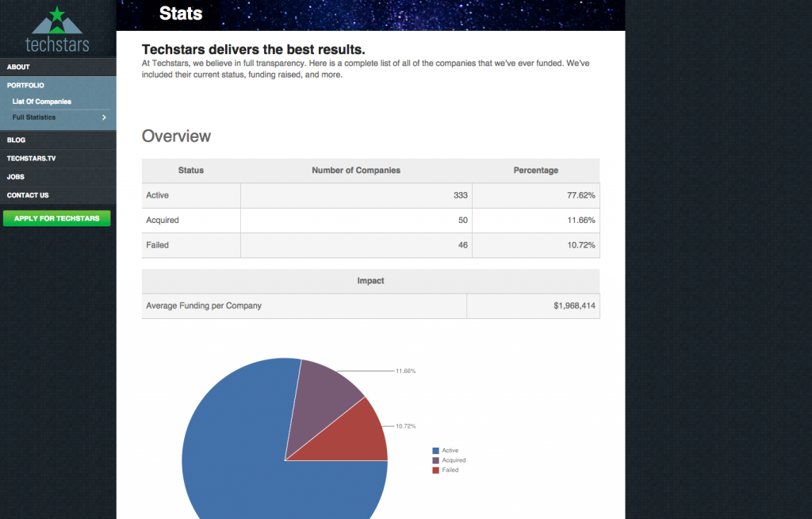Click the Stats page title
Image resolution: width=812 pixels, height=519 pixels.
tap(181, 13)
